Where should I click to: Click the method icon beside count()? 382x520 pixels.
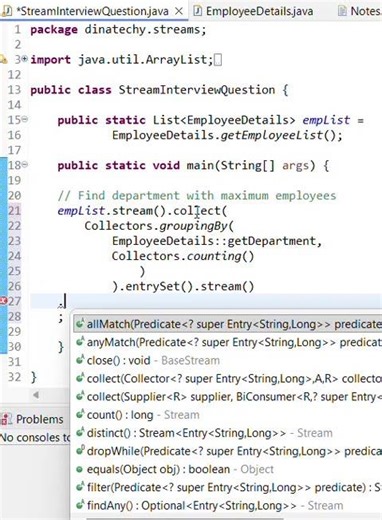click(80, 414)
